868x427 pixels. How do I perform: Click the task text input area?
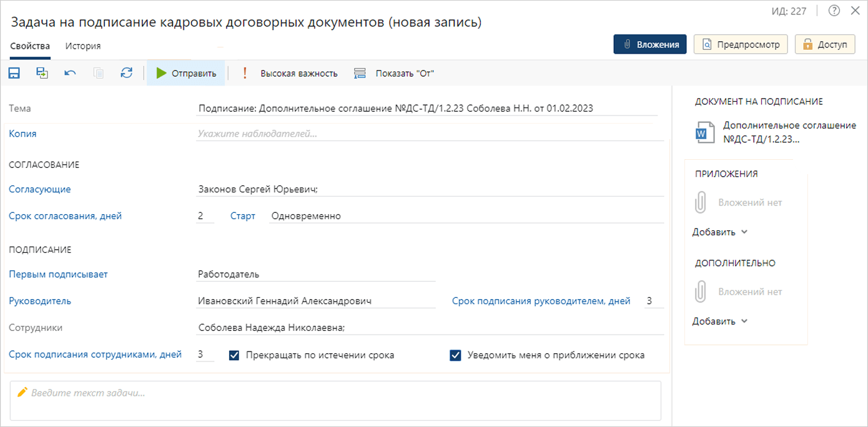click(x=335, y=400)
